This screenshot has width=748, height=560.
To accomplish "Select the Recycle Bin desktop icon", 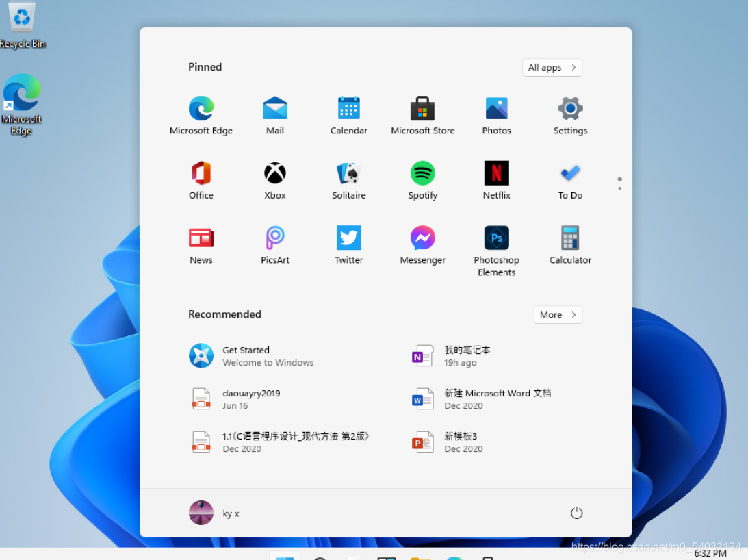I will point(22,25).
